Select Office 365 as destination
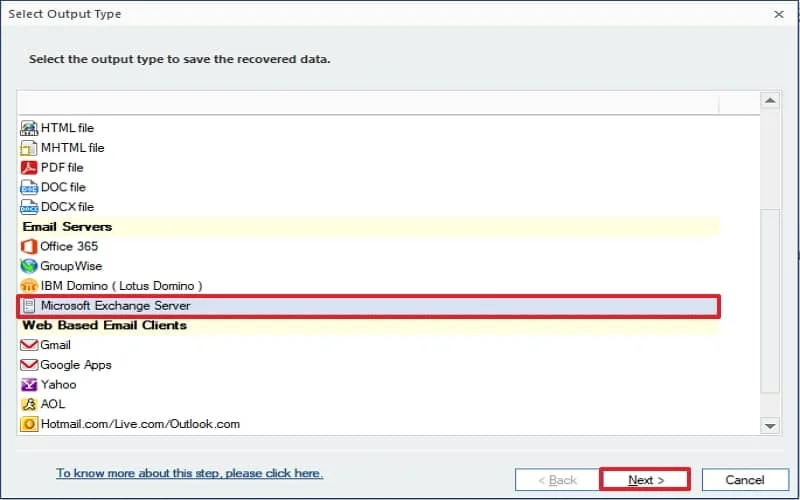Screen dimensions: 800x500 [x=69, y=246]
